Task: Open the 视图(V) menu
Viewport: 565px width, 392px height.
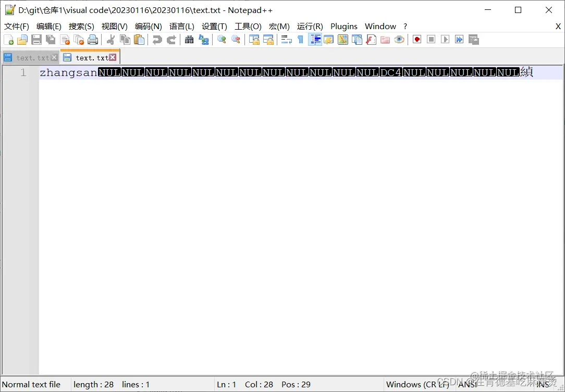Action: point(114,26)
